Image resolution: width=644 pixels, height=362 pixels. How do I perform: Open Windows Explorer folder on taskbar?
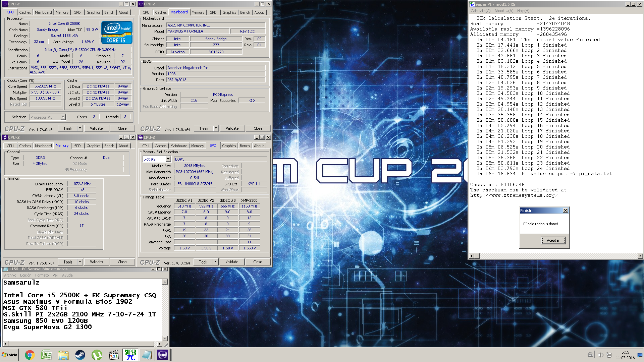pos(63,355)
